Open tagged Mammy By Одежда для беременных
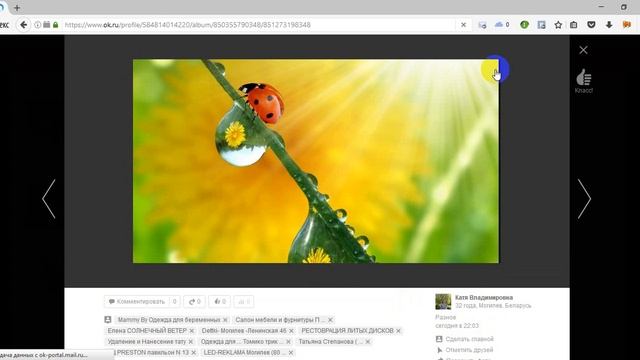Screen dimensions: 640x360 [x=169, y=320]
